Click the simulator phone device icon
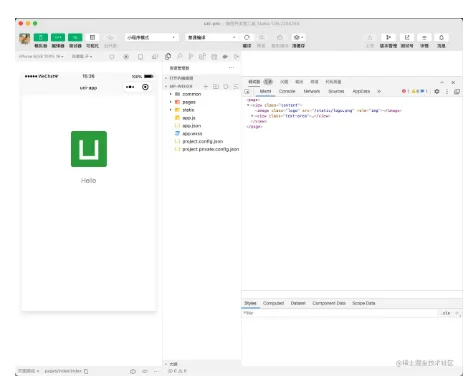Image resolution: width=470 pixels, height=389 pixels. click(x=140, y=57)
